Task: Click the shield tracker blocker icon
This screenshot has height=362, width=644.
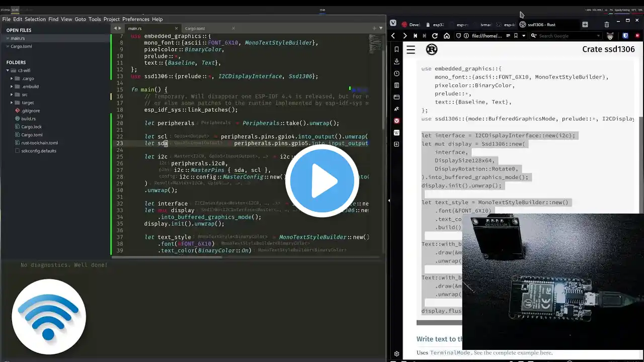Action: (458, 36)
